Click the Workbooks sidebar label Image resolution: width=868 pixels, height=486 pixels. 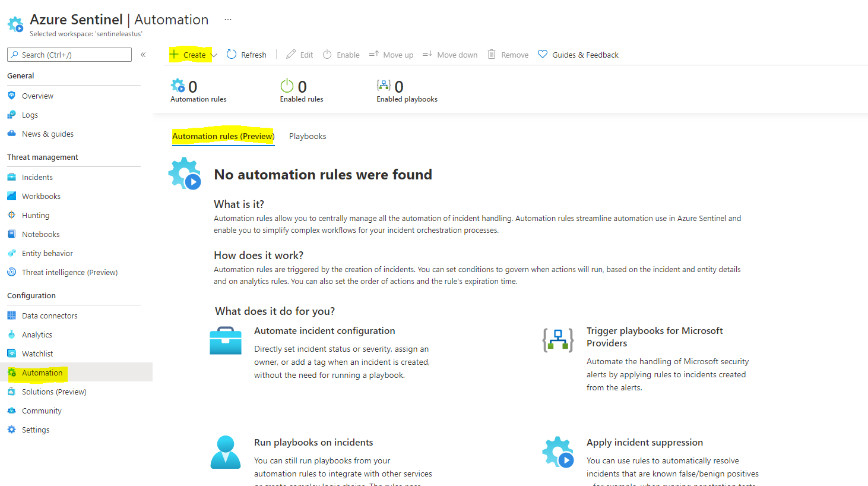tap(41, 196)
